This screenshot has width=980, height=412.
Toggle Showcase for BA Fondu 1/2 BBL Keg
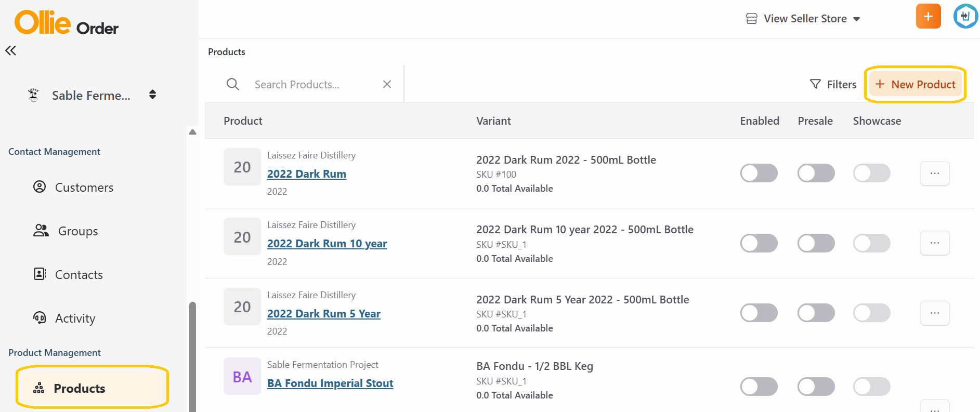tap(872, 387)
